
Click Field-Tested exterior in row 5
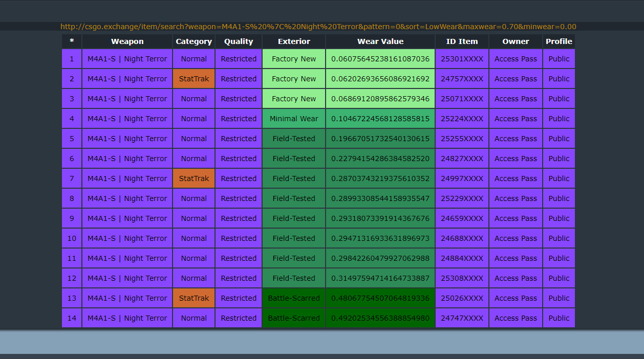pyautogui.click(x=294, y=139)
